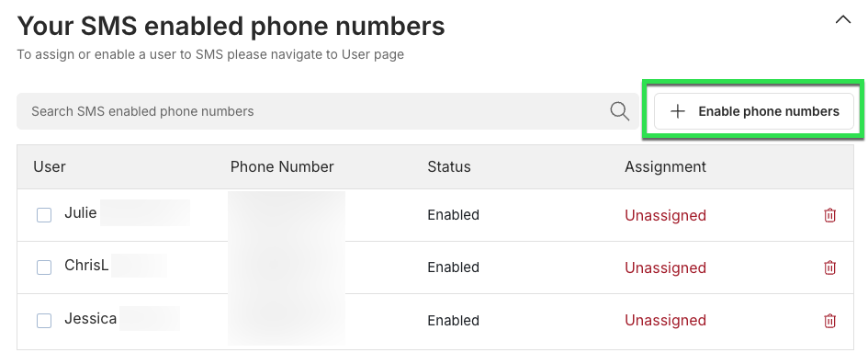Click the Assignment column header
Screen dimensions: 868x364
665,166
